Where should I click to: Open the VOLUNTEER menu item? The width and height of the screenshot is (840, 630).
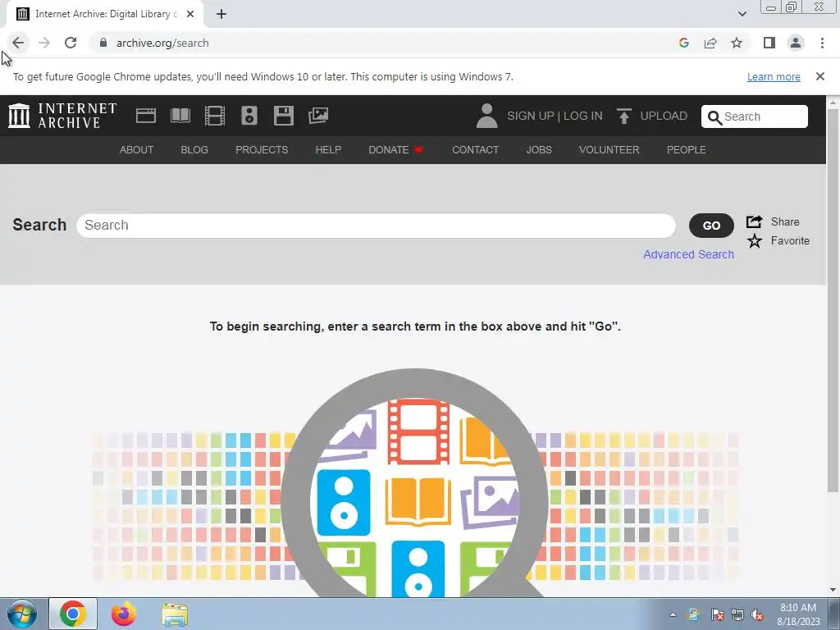tap(609, 150)
